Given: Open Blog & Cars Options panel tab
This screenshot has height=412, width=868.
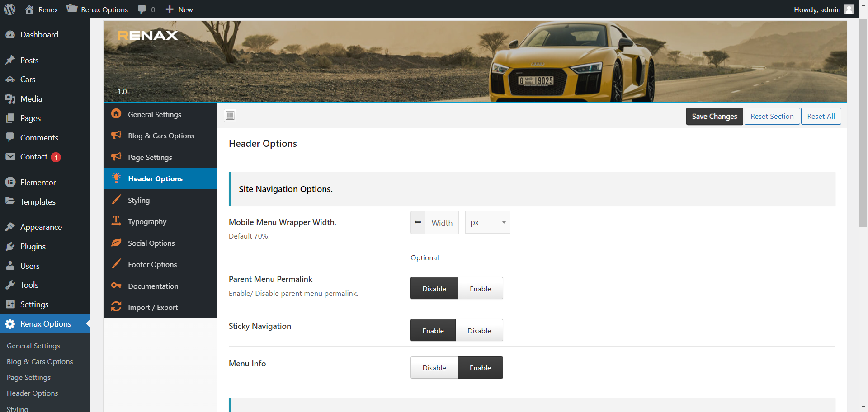Looking at the screenshot, I should pos(160,136).
